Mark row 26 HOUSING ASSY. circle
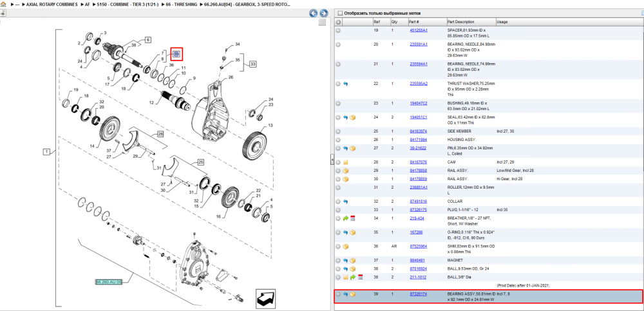This screenshot has height=311, width=644. click(338, 140)
